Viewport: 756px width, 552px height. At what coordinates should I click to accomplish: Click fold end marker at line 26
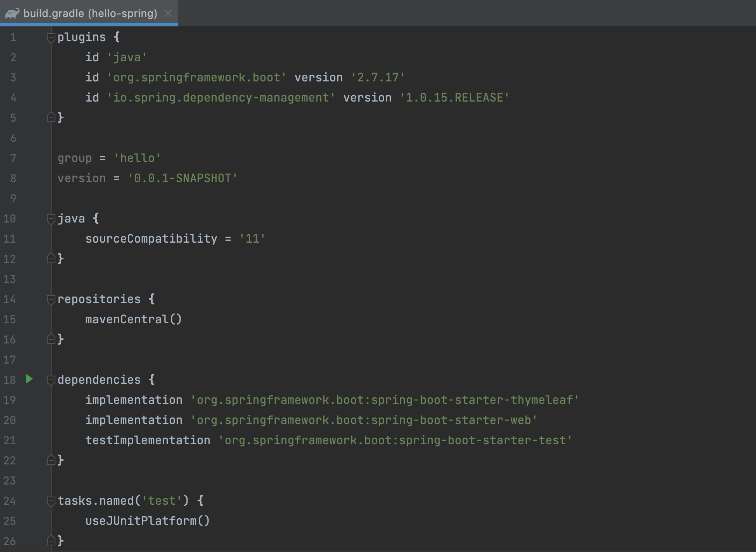tap(51, 540)
